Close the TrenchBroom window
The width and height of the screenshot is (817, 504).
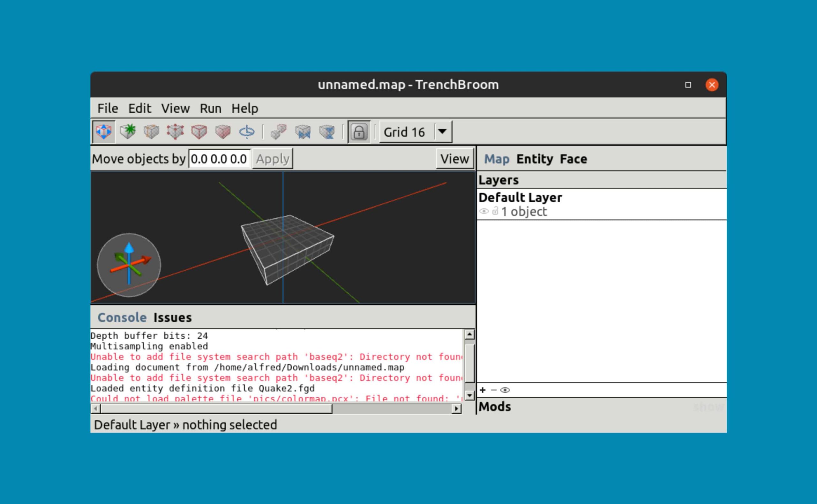(712, 85)
